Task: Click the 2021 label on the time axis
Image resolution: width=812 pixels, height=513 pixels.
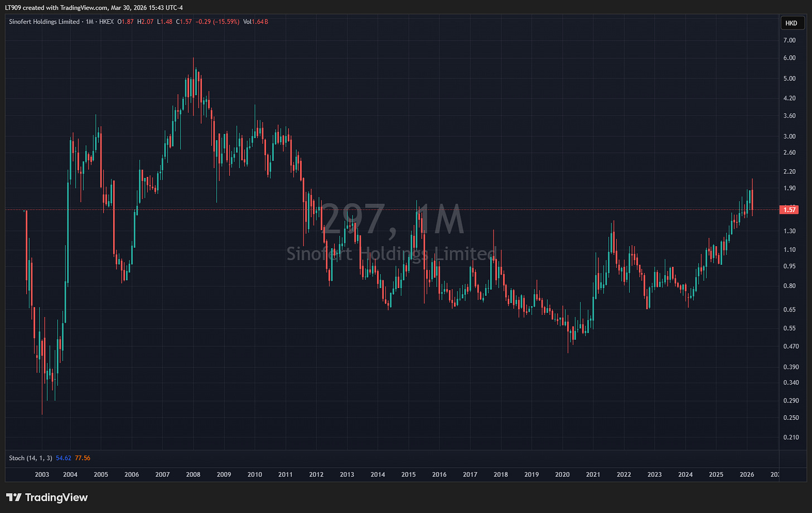Action: click(x=593, y=475)
